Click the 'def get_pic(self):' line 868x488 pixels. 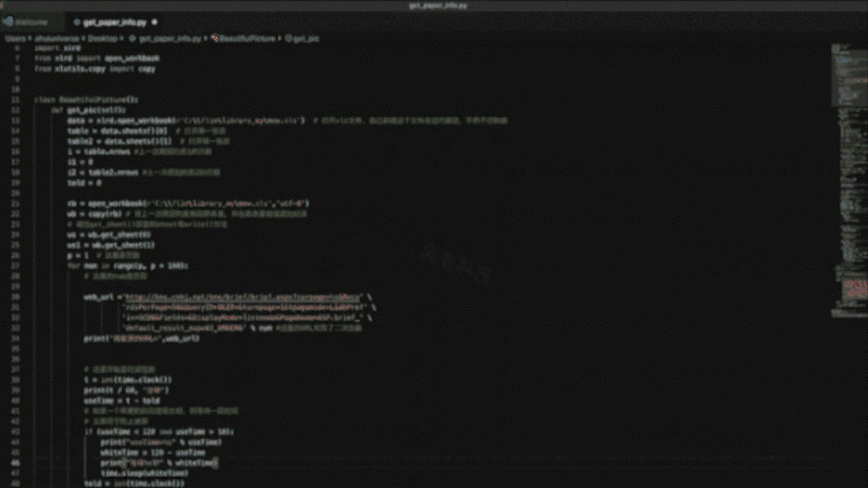[88, 110]
